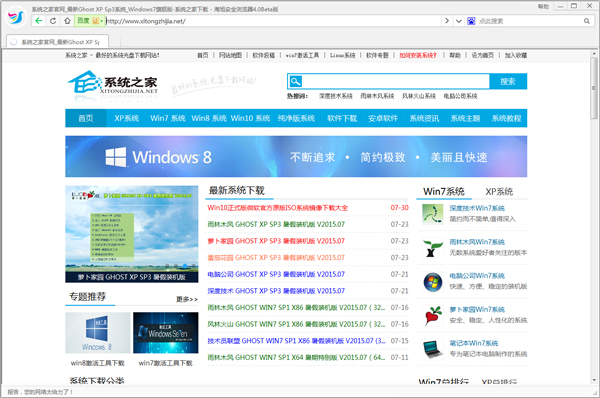Open the Windows Se7en activation tool thumbnail
Image resolution: width=600 pixels, height=398 pixels.
pyautogui.click(x=166, y=333)
